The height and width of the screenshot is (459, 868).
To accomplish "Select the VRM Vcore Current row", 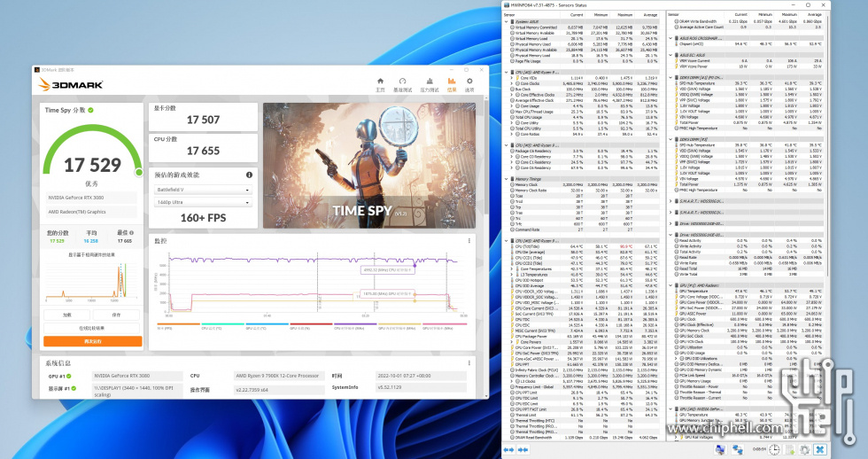I will 748,61.
